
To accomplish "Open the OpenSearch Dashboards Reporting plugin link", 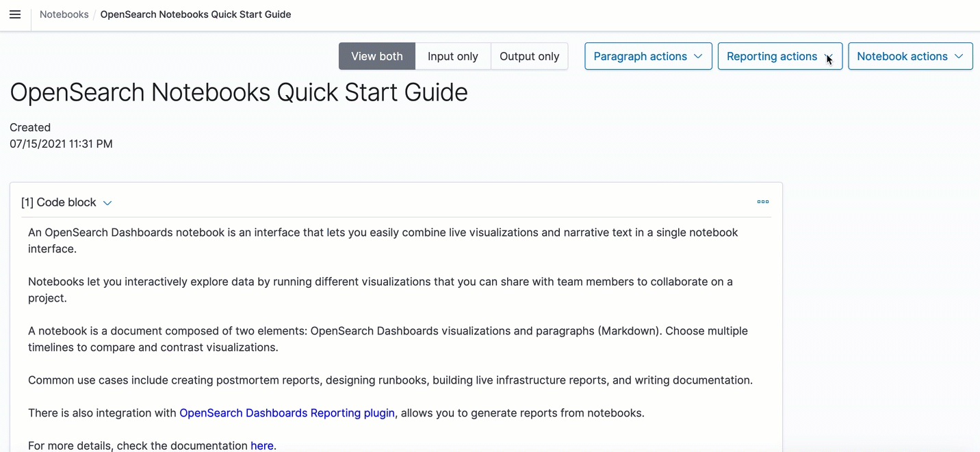I will [287, 412].
